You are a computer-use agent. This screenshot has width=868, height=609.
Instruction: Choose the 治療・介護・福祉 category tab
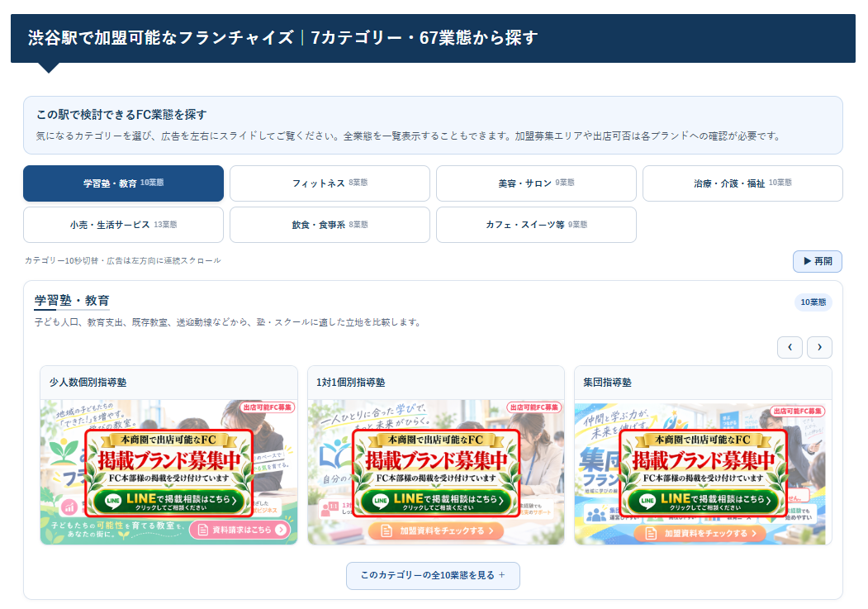(x=743, y=183)
